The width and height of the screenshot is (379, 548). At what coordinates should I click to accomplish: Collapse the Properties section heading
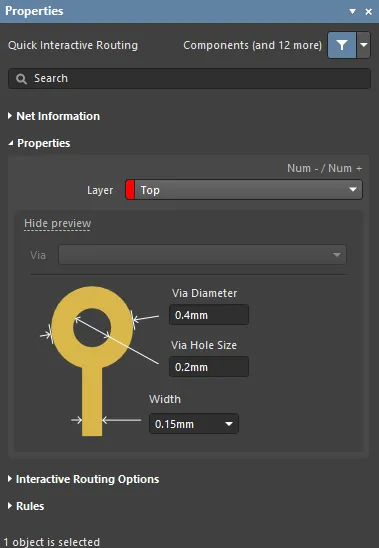39,143
